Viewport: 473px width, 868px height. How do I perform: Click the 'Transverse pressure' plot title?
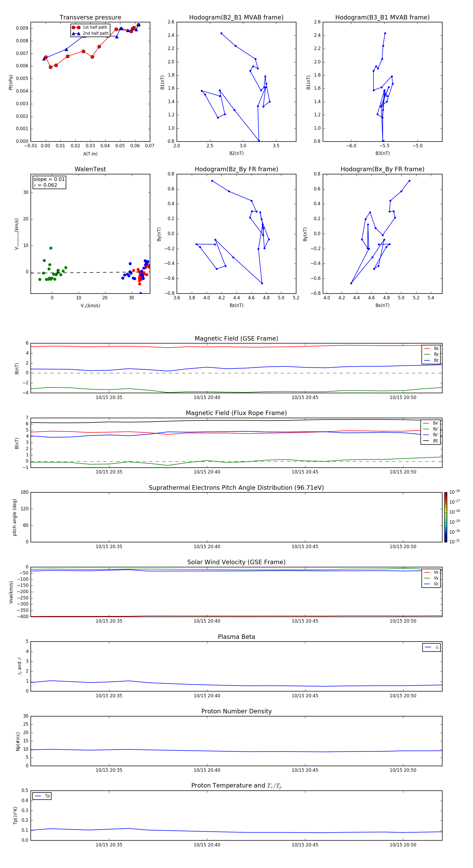click(90, 18)
